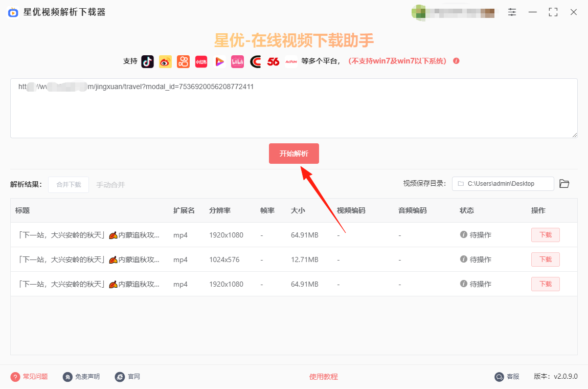Click the 标题 column header
The image size is (588, 389).
[22, 211]
